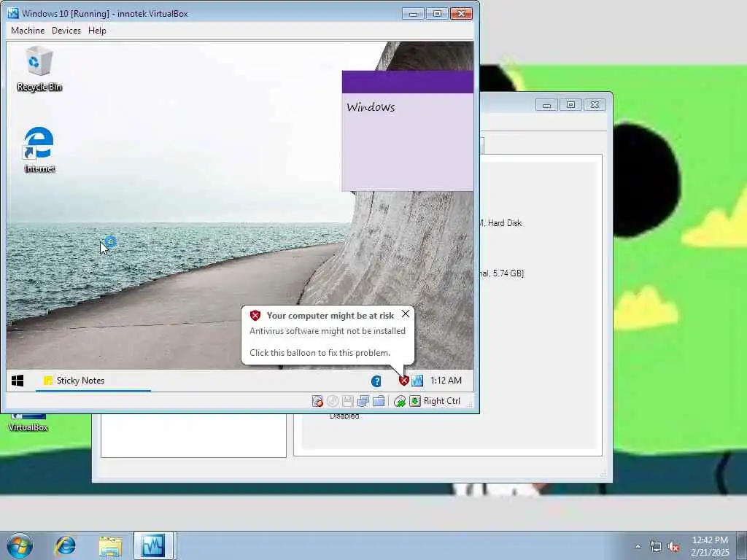The image size is (747, 560).
Task: Open the VirtualBox shortcut on host desktop
Action: pos(28,422)
